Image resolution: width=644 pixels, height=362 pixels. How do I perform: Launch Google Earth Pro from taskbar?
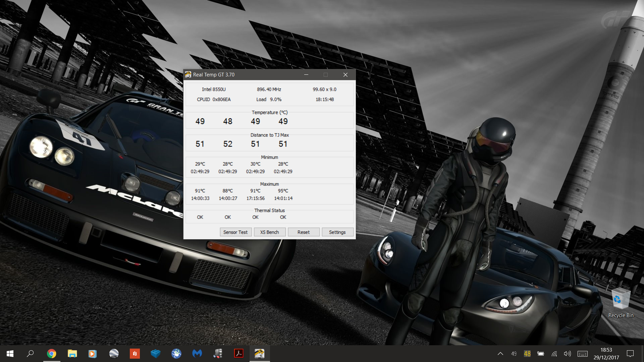pyautogui.click(x=114, y=354)
